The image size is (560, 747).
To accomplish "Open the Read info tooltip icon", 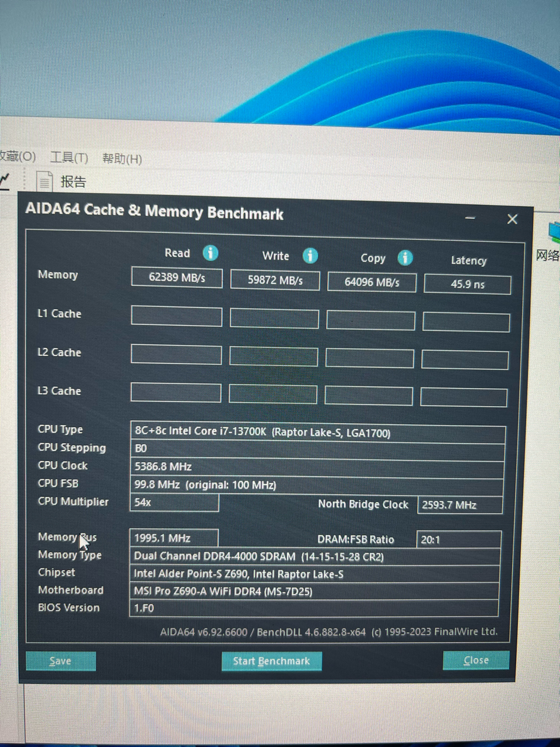I will tap(211, 253).
